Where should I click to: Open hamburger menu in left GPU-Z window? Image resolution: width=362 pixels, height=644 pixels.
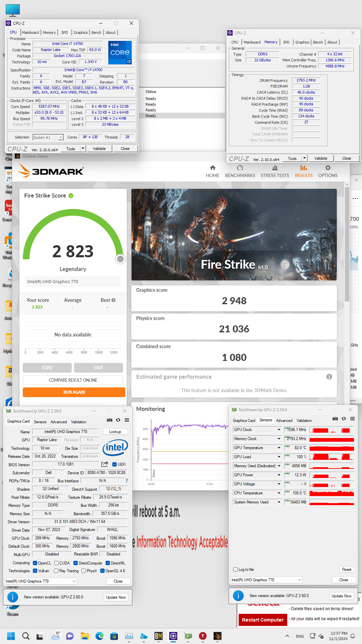127,420
